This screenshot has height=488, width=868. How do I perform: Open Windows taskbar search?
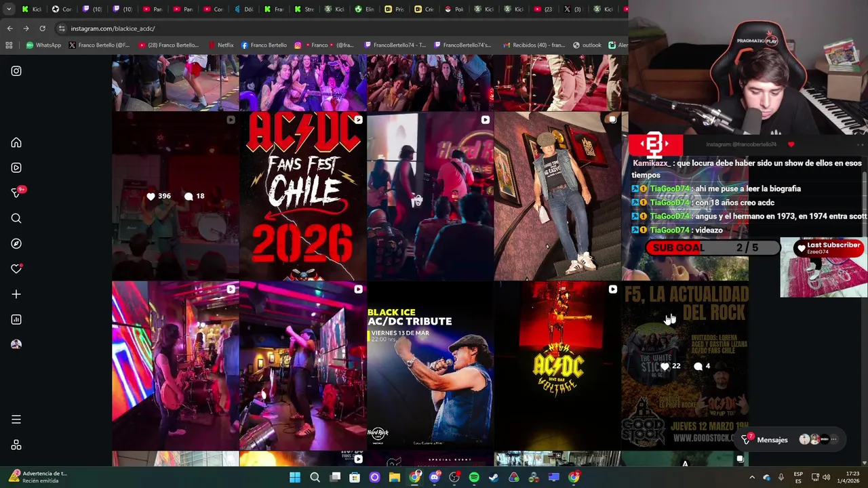pos(315,477)
